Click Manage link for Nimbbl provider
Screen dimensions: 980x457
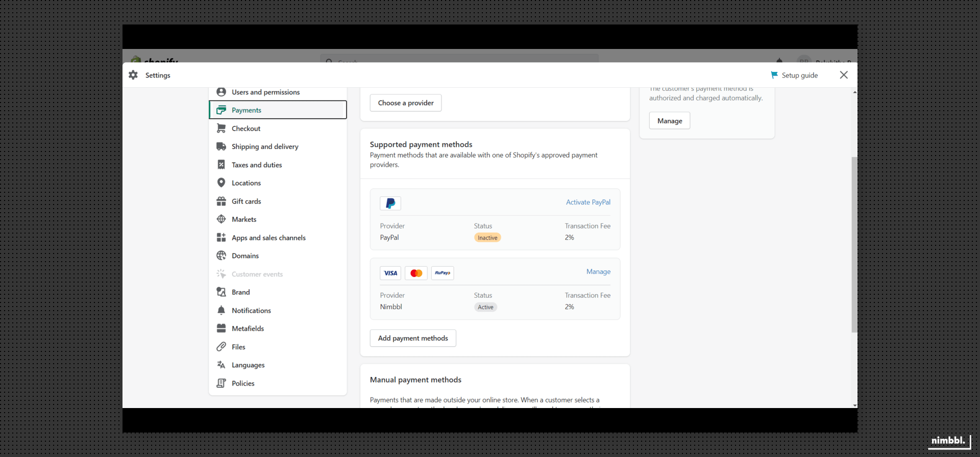pos(598,271)
